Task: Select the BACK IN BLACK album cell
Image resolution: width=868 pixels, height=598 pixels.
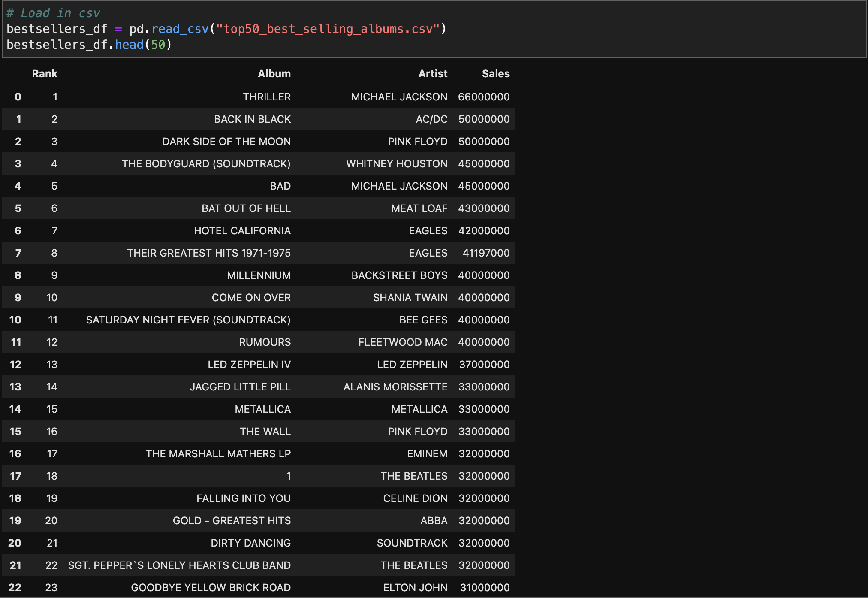Action: click(252, 119)
